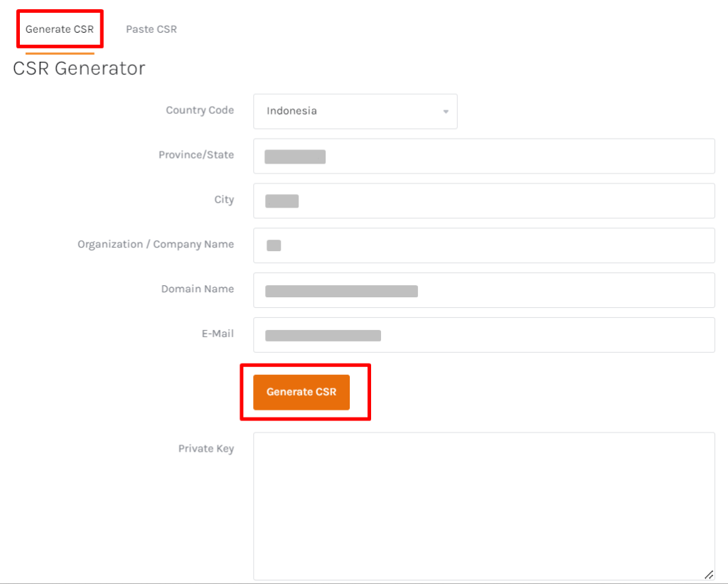The width and height of the screenshot is (728, 584).
Task: Click the Domain Name input field
Action: tap(483, 290)
